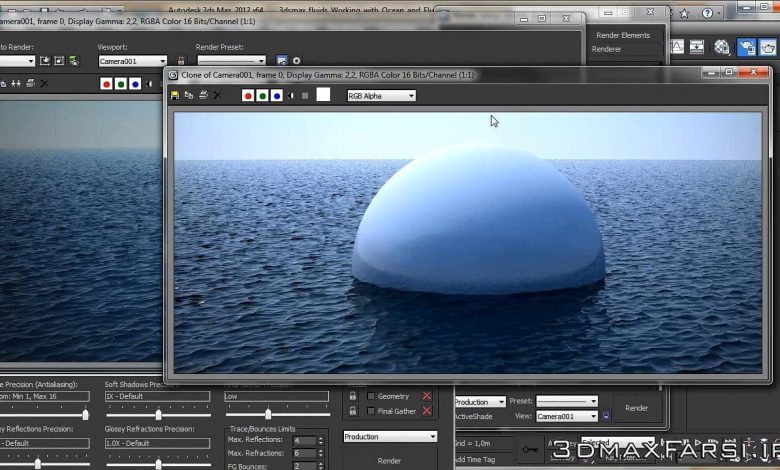Viewport: 780px width, 470px height.
Task: Toggle blue channel in Clone of Camera001 window
Action: click(x=277, y=95)
